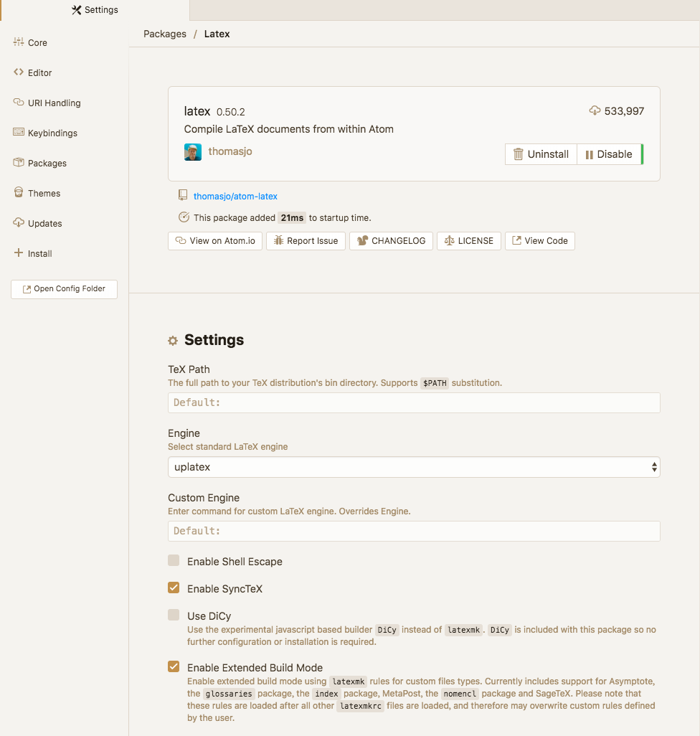This screenshot has height=736, width=700.
Task: Click Packages in the breadcrumb
Action: [x=165, y=34]
